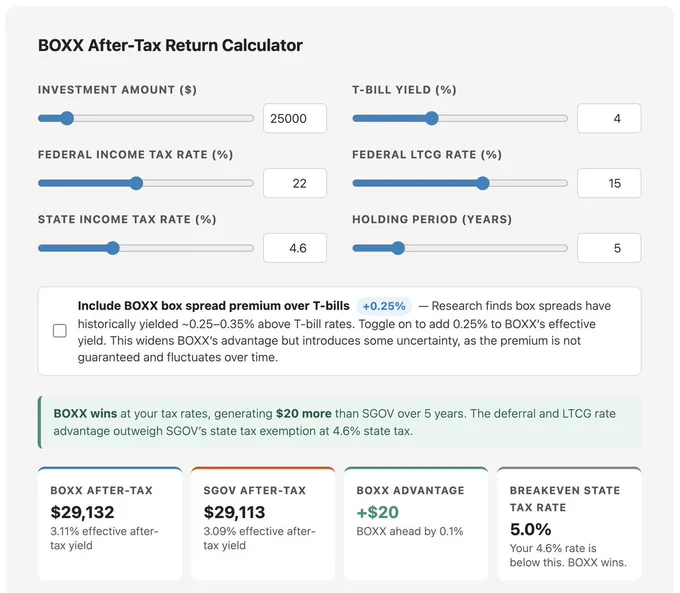Viewport: 680px width, 593px height.
Task: Click the +0.25% premium badge
Action: pyautogui.click(x=384, y=306)
